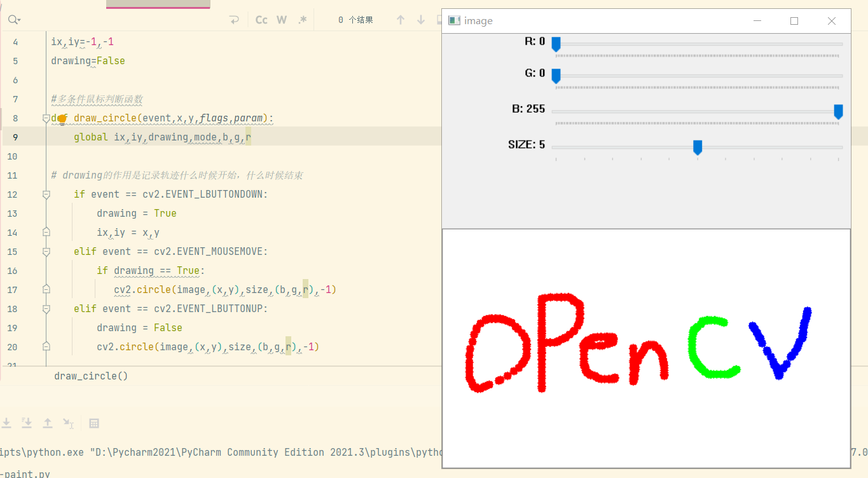Image resolution: width=868 pixels, height=478 pixels.
Task: Toggle whole Words (W) search option
Action: 282,20
